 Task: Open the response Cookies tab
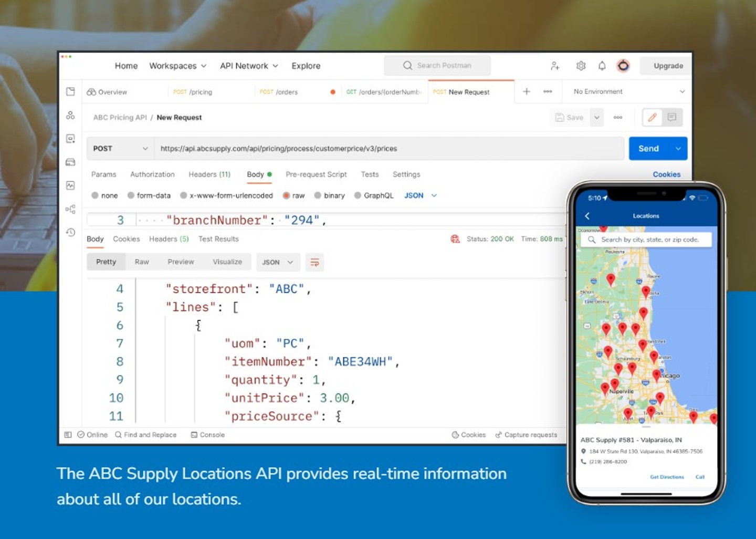pyautogui.click(x=127, y=239)
